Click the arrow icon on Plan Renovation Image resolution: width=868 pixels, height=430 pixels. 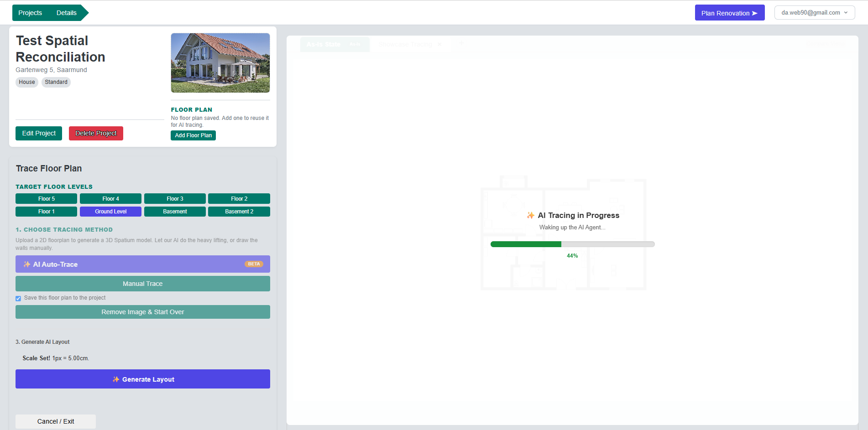click(755, 13)
